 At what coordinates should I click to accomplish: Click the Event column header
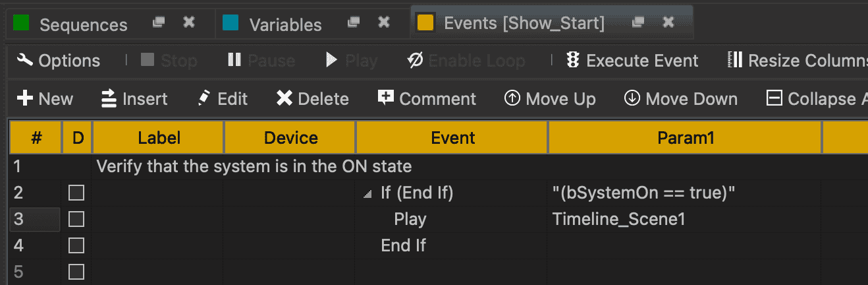pos(452,138)
